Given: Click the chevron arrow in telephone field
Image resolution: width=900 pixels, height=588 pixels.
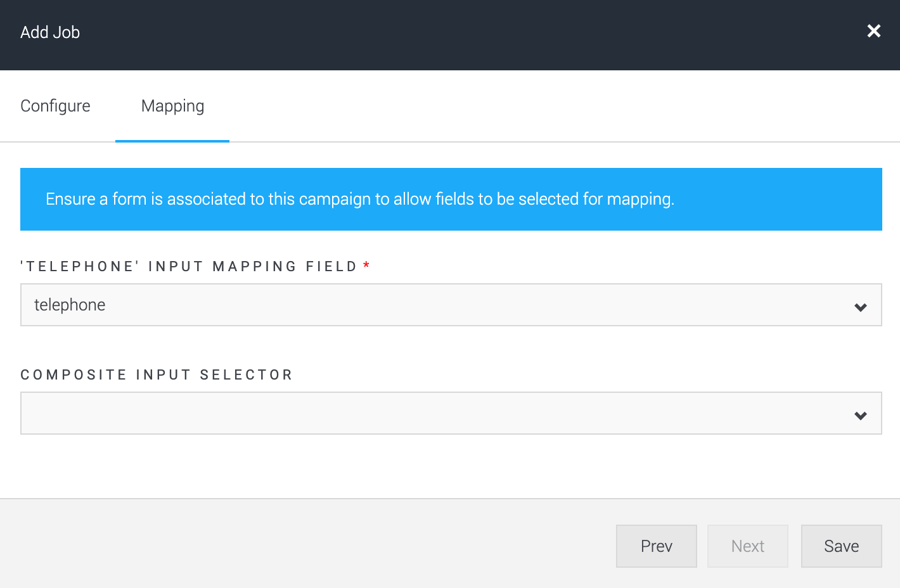Looking at the screenshot, I should [860, 307].
